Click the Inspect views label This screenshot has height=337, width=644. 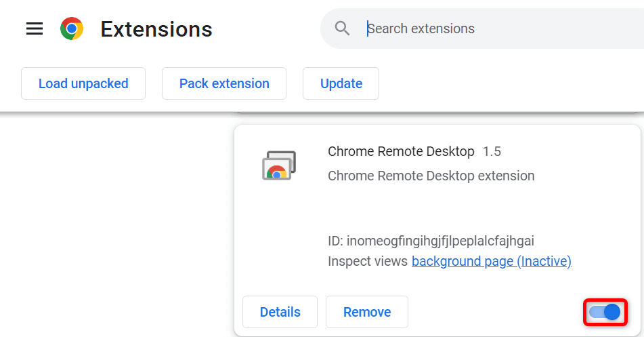[x=368, y=261]
